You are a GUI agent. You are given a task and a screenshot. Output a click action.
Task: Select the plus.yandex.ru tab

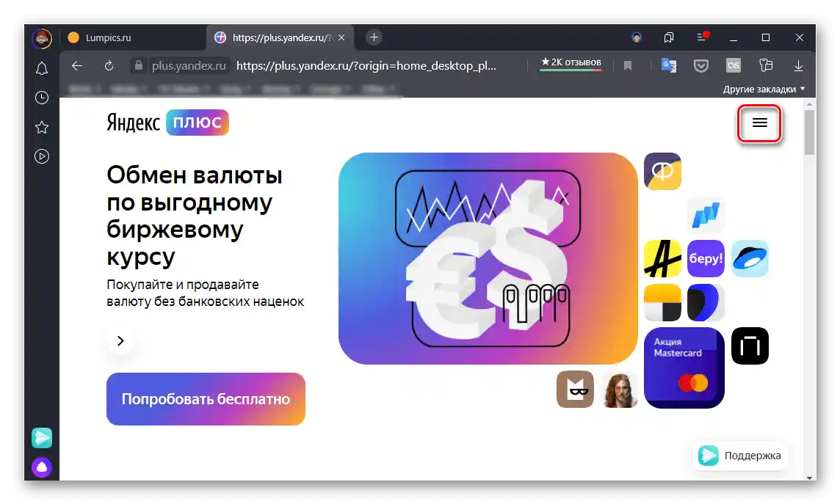click(x=278, y=37)
